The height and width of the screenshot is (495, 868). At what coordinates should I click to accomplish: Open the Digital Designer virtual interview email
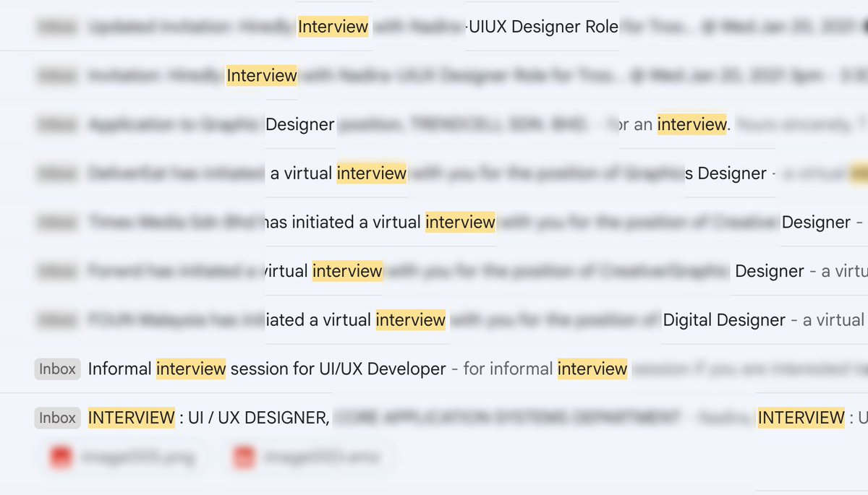pyautogui.click(x=434, y=319)
